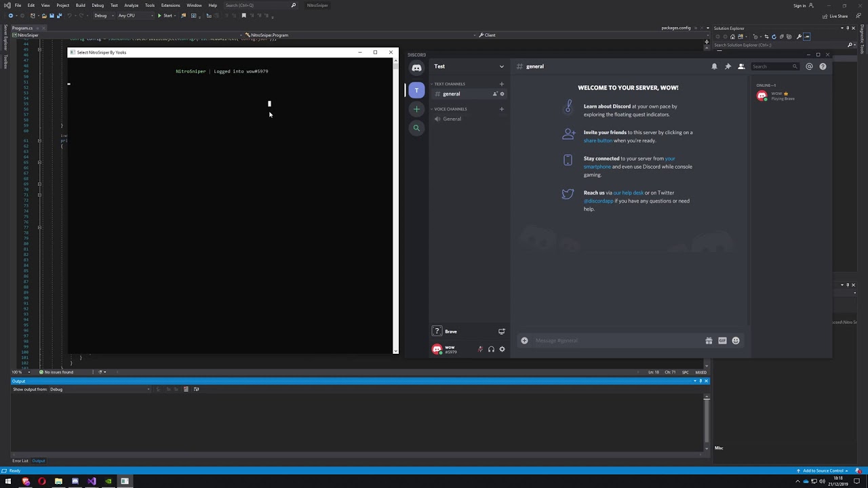Show pinned messages pin icon in Discord

pyautogui.click(x=728, y=66)
